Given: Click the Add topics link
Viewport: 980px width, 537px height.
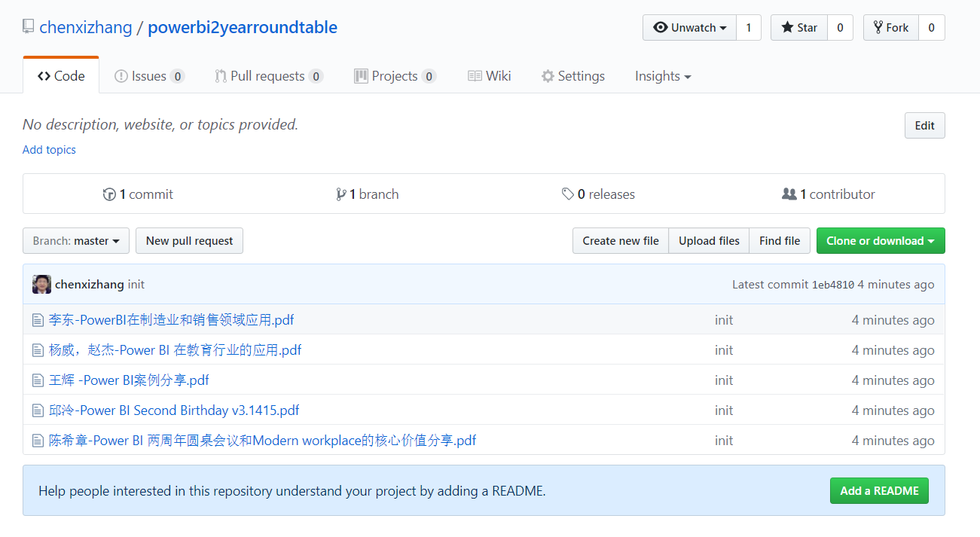Looking at the screenshot, I should [x=49, y=150].
